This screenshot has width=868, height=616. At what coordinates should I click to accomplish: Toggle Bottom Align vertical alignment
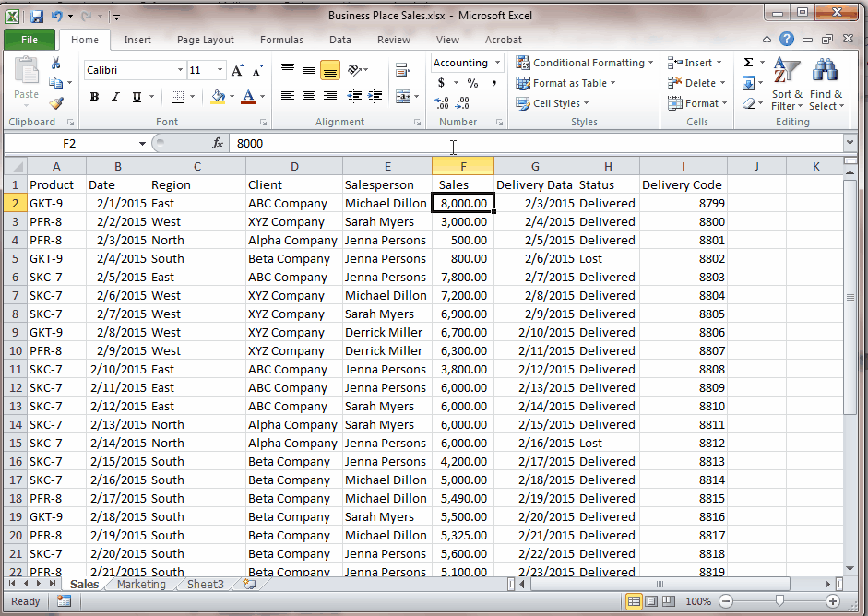[330, 70]
